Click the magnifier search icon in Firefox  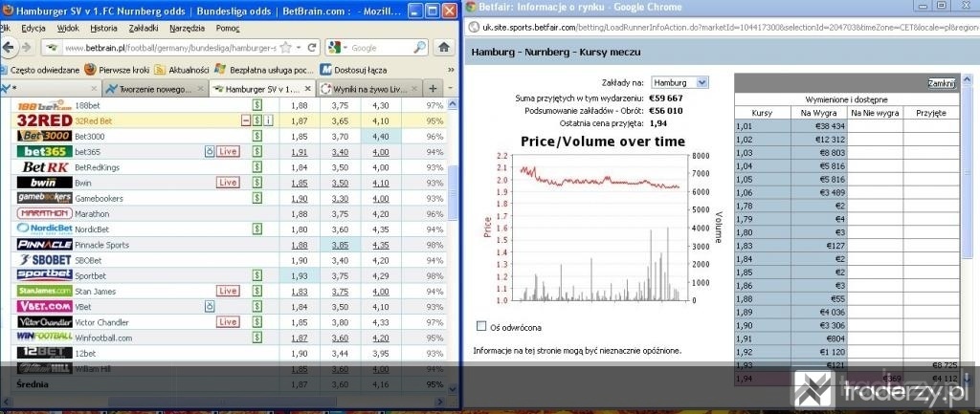tap(419, 48)
